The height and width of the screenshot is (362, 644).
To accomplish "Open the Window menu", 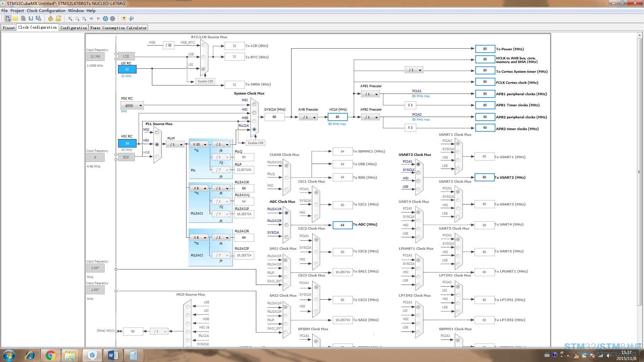I will click(76, 11).
